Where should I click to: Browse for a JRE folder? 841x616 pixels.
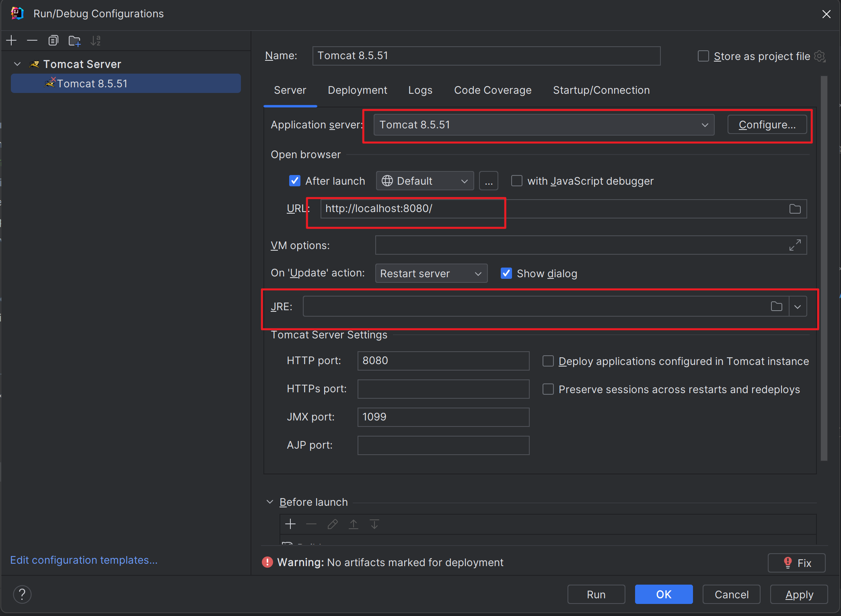[776, 307]
